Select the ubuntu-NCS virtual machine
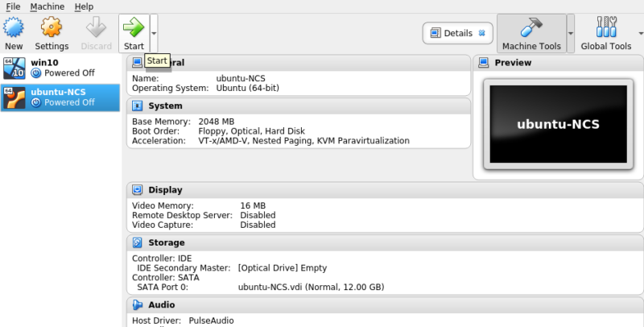The image size is (644, 327). 60,97
